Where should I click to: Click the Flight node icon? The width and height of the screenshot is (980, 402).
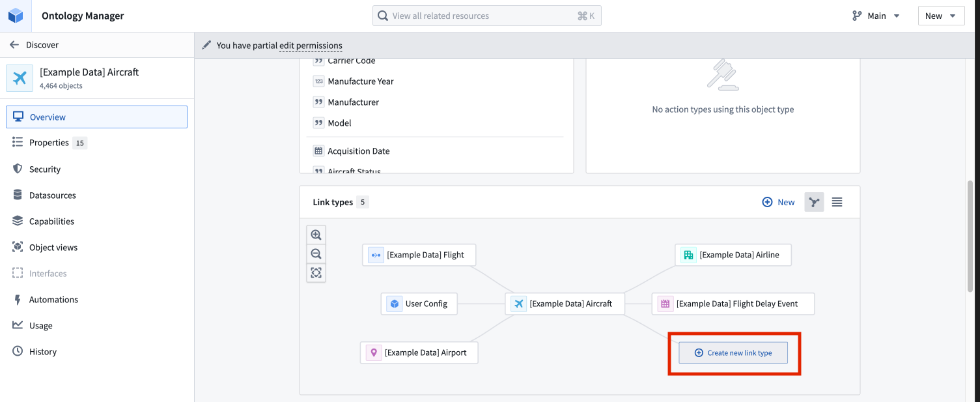tap(376, 255)
